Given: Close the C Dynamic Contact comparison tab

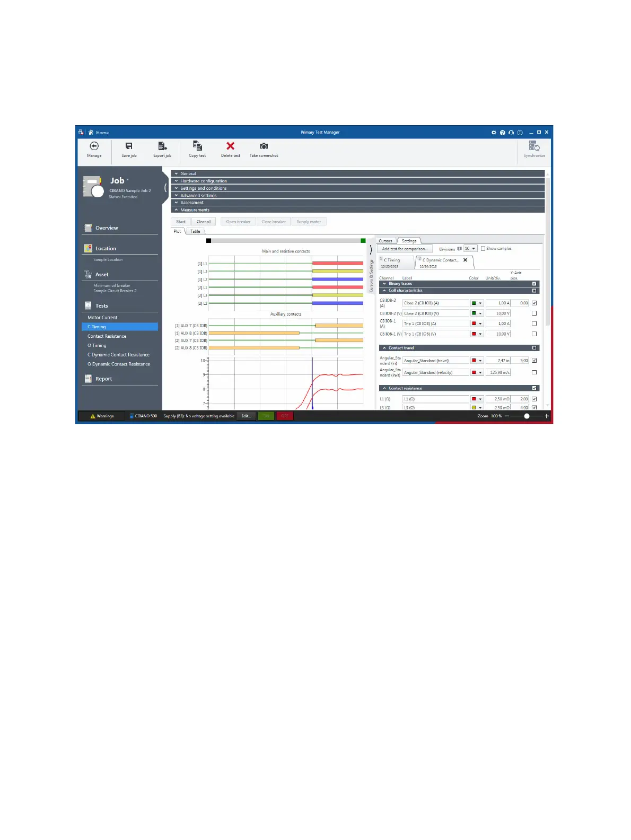Looking at the screenshot, I should click(465, 260).
